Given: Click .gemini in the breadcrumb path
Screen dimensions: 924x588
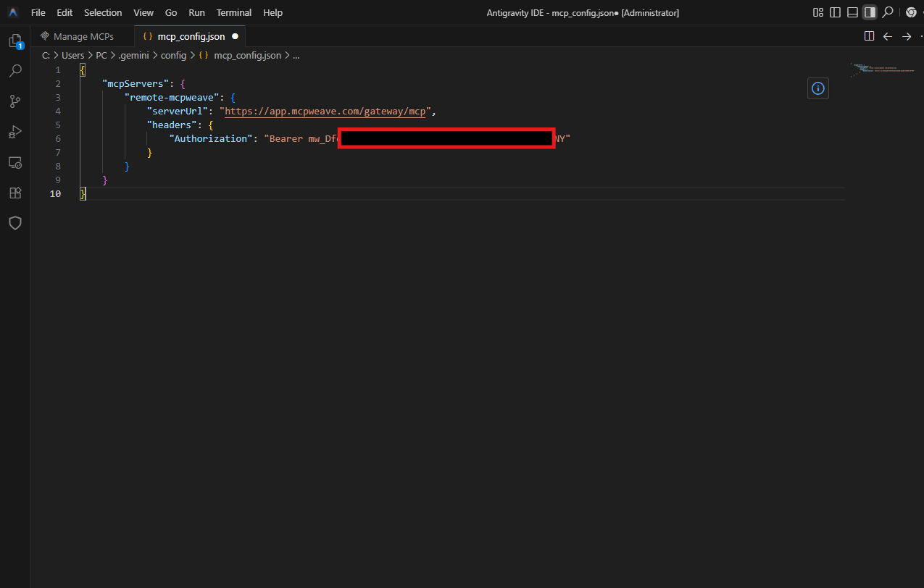Looking at the screenshot, I should tap(133, 55).
